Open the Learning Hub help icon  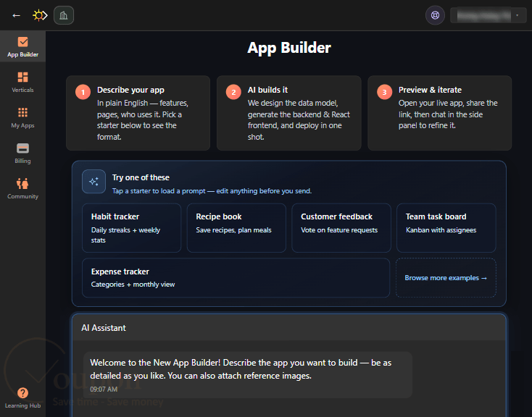[22, 398]
